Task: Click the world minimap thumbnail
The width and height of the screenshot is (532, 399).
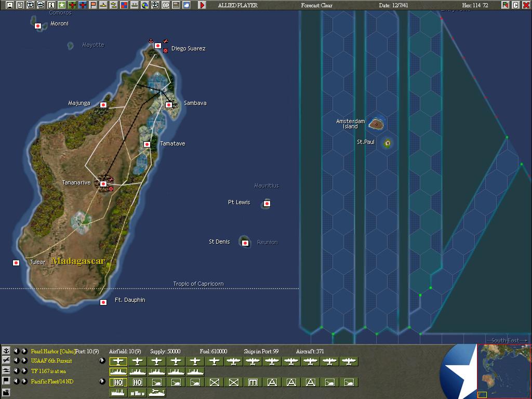Action: [504, 371]
